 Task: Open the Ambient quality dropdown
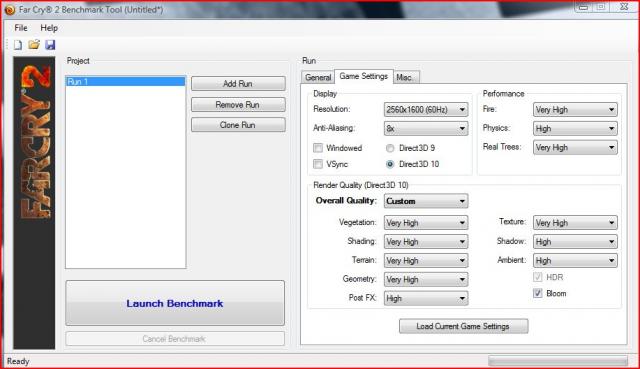[575, 260]
